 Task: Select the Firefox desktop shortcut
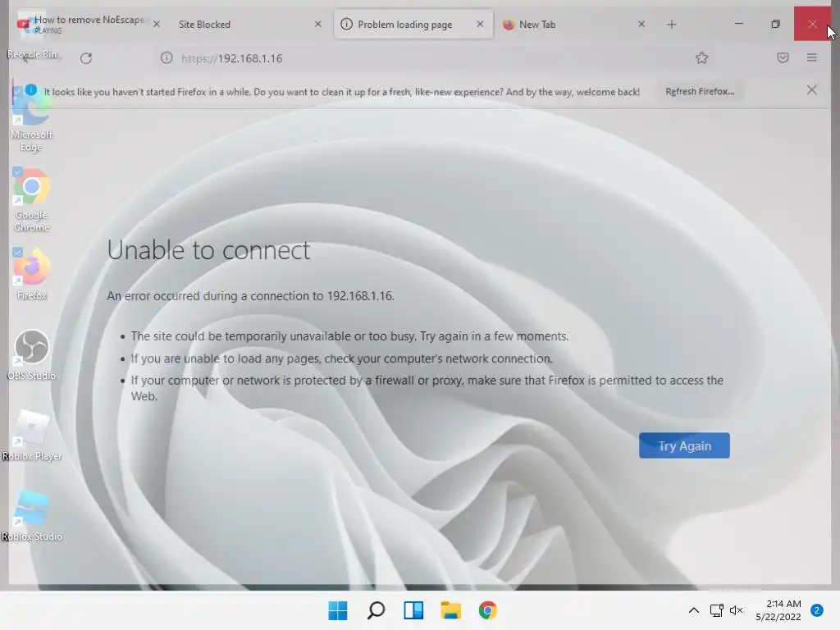pyautogui.click(x=31, y=274)
